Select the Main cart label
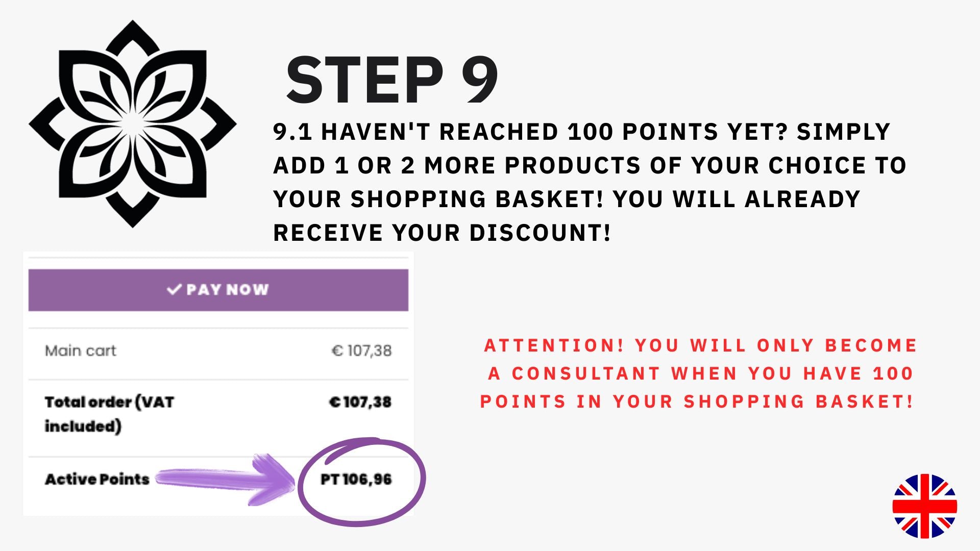980x551 pixels. 81,350
